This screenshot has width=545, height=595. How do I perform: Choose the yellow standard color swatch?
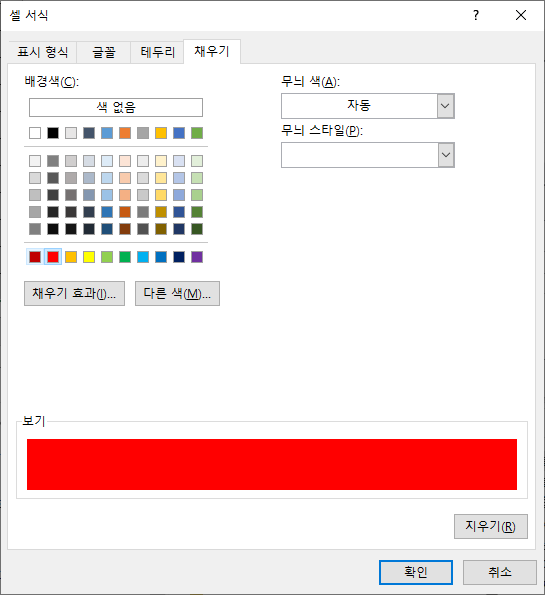coord(89,257)
